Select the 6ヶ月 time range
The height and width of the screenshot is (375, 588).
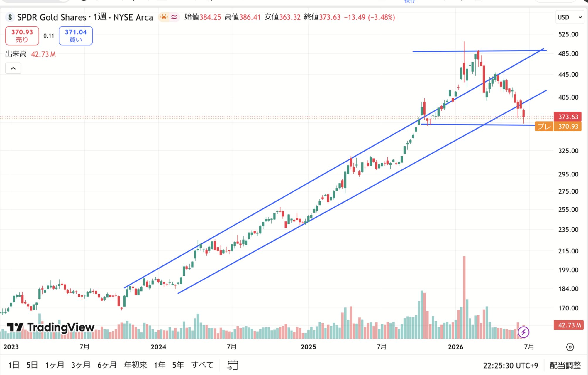point(107,365)
